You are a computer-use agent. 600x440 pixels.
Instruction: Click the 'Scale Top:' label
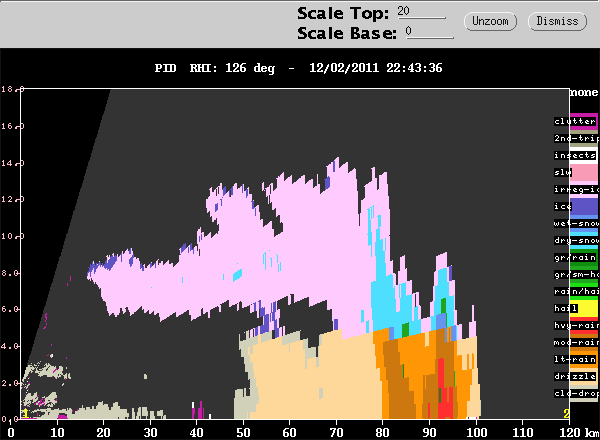[343, 13]
